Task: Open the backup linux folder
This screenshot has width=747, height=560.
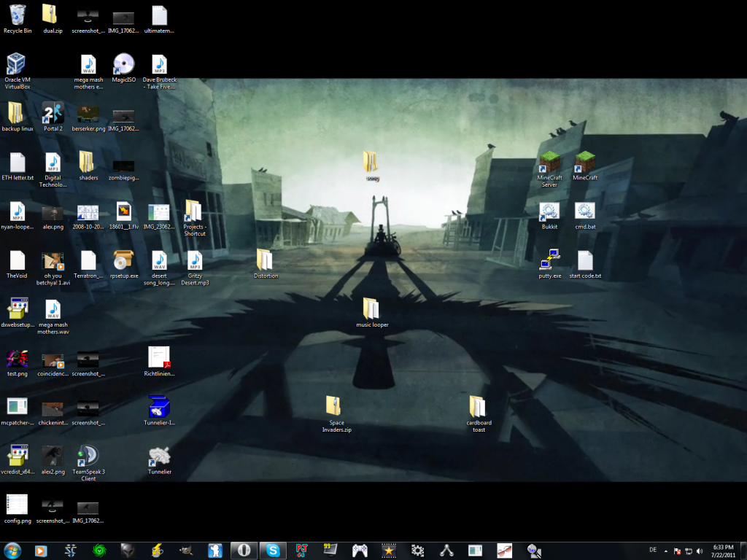Action: coord(18,117)
